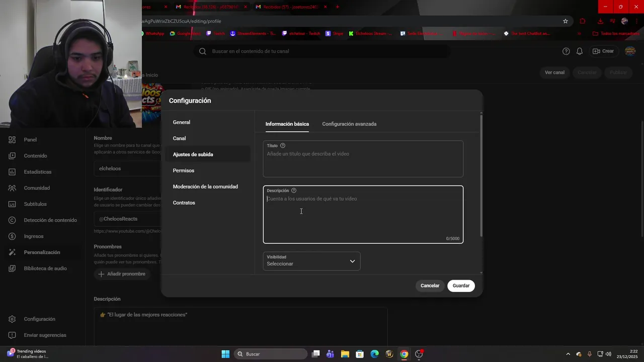Click the help icon next to Título
The height and width of the screenshot is (362, 644).
coord(283,146)
